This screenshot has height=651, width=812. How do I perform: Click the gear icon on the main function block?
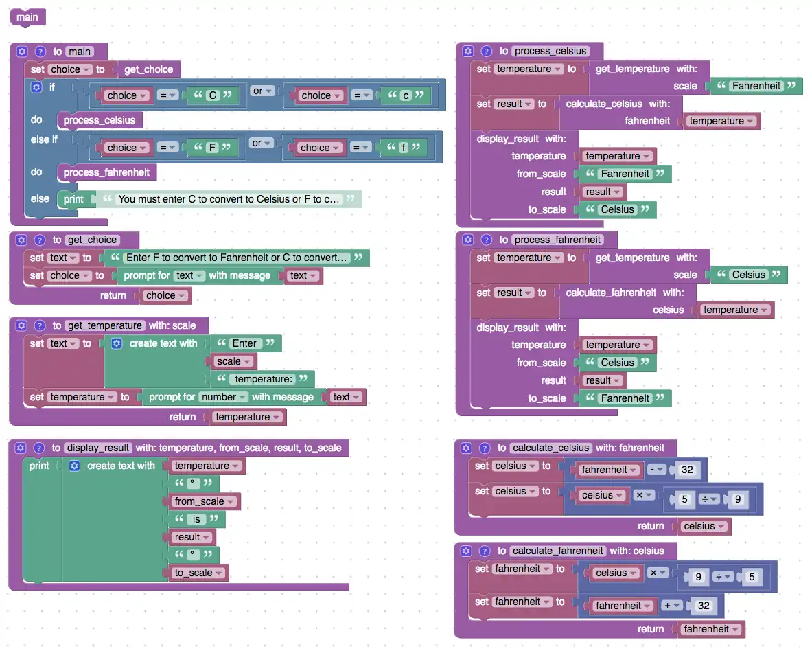pos(21,52)
